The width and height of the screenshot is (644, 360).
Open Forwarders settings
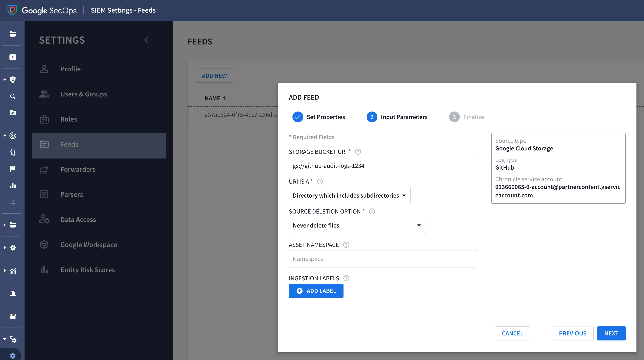(x=99, y=169)
